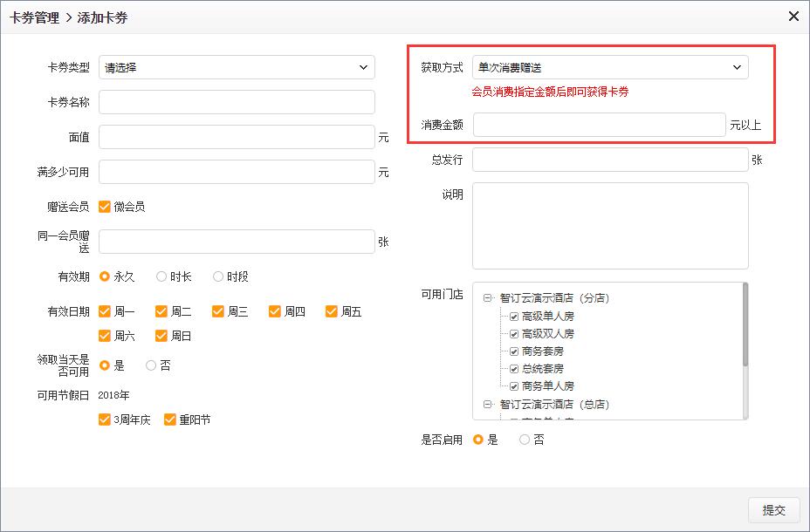
Task: Open the 卡券类型 dropdown
Action: point(237,67)
